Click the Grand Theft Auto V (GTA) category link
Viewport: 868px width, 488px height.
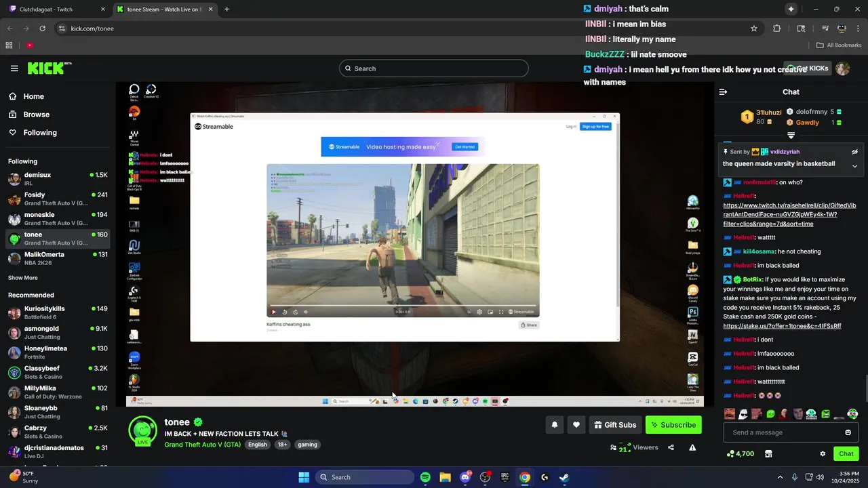coord(202,445)
